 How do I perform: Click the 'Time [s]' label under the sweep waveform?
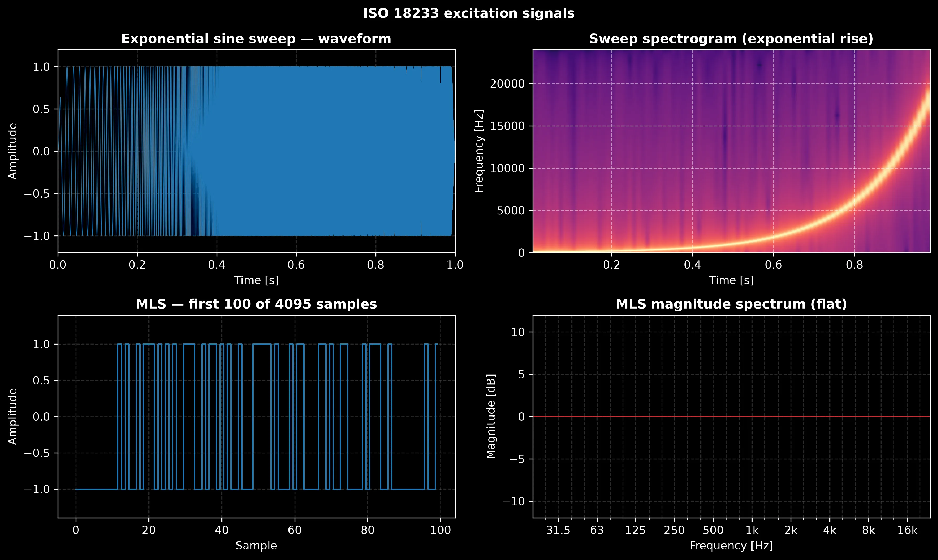coord(256,280)
